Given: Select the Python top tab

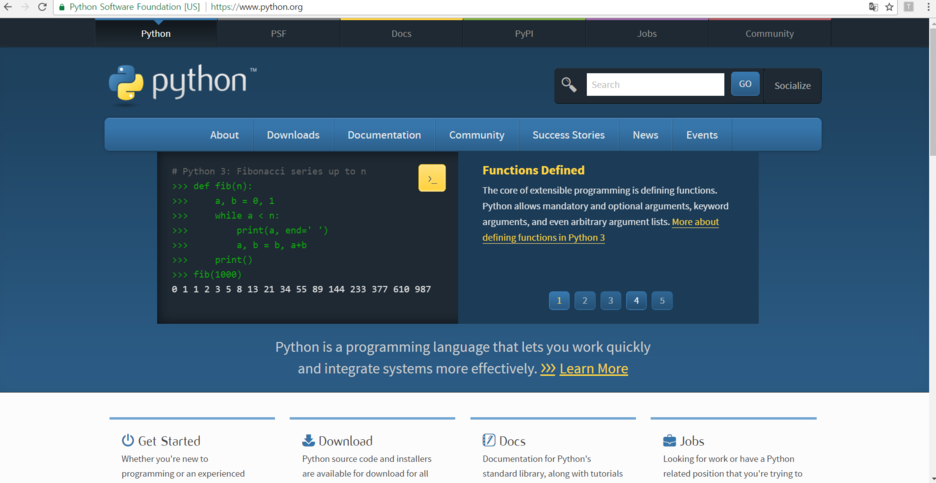Looking at the screenshot, I should coord(156,33).
